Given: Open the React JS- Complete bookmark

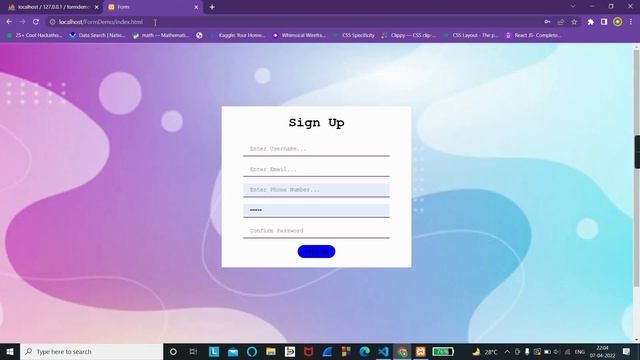Looking at the screenshot, I should coord(534,36).
